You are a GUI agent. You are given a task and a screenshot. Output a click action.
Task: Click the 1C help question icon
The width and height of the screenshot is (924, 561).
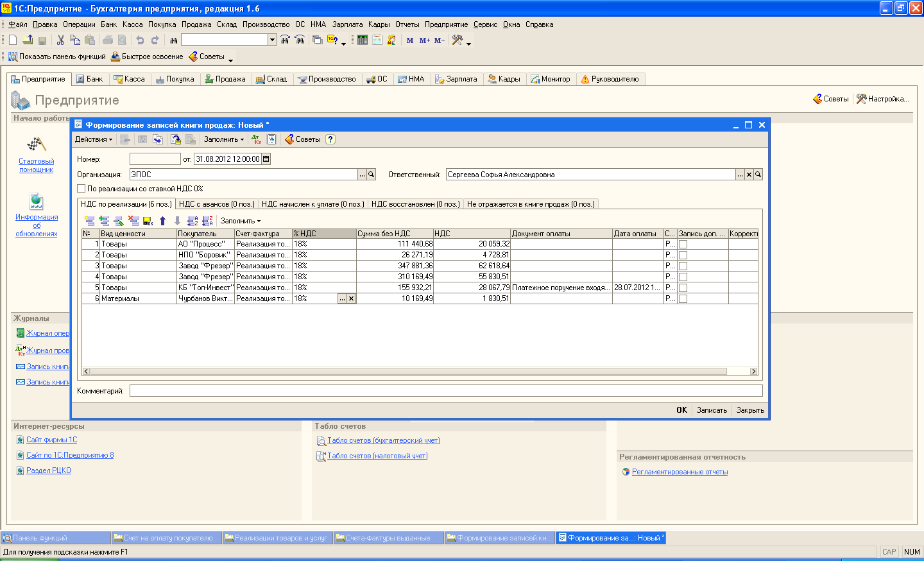(x=332, y=40)
